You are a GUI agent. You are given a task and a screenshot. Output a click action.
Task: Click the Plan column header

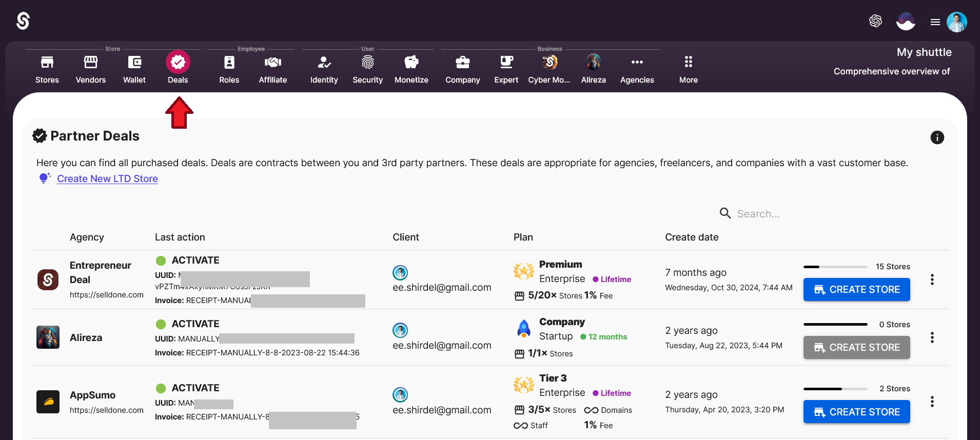pyautogui.click(x=523, y=237)
